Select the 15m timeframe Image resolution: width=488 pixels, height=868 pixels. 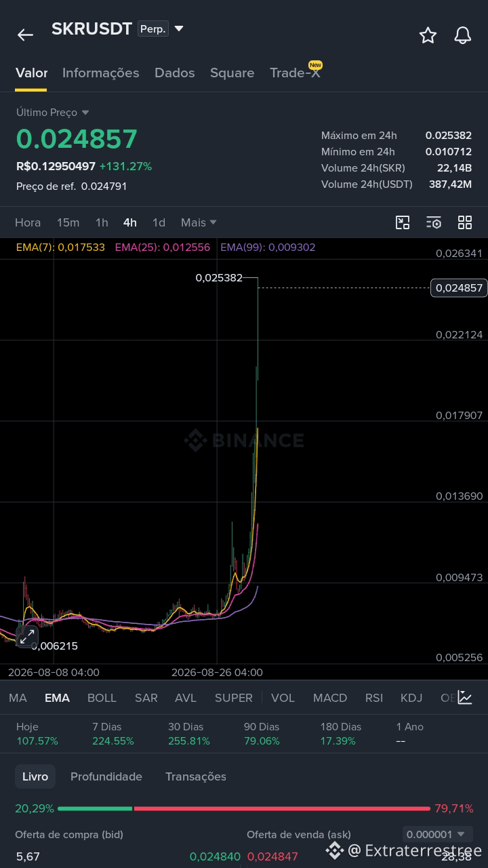click(68, 222)
